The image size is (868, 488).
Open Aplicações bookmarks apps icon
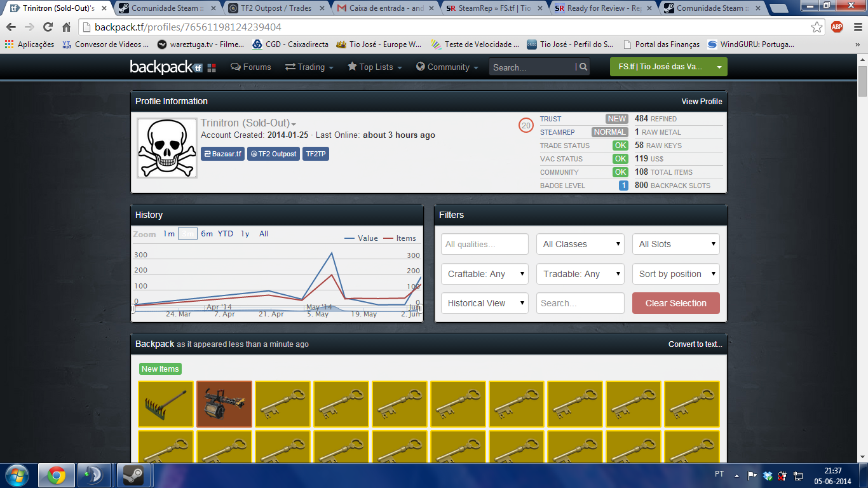coord(29,44)
